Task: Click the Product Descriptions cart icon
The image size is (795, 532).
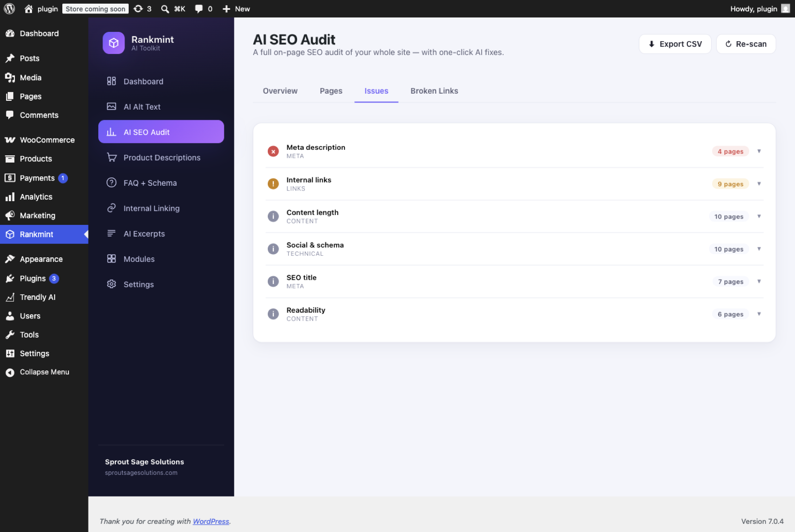Action: click(x=111, y=157)
